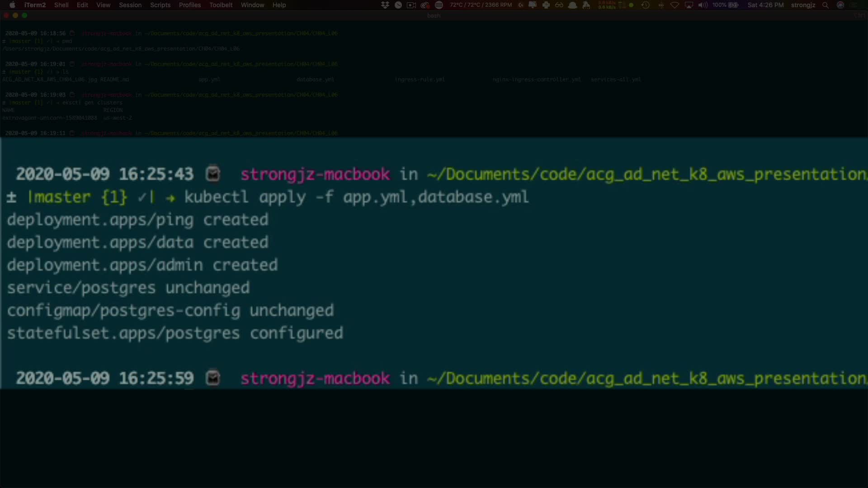Click the Time Machine status icon
The height and width of the screenshot is (488, 868).
[646, 5]
